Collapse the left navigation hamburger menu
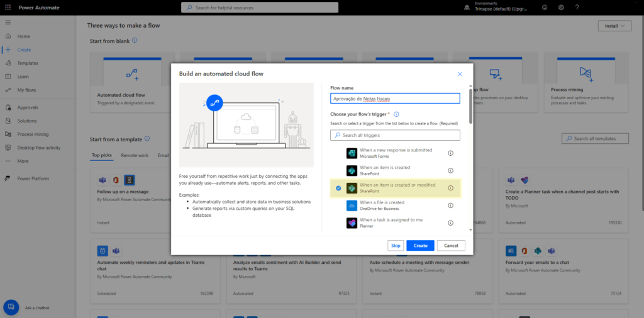The image size is (644, 318). pos(8,22)
